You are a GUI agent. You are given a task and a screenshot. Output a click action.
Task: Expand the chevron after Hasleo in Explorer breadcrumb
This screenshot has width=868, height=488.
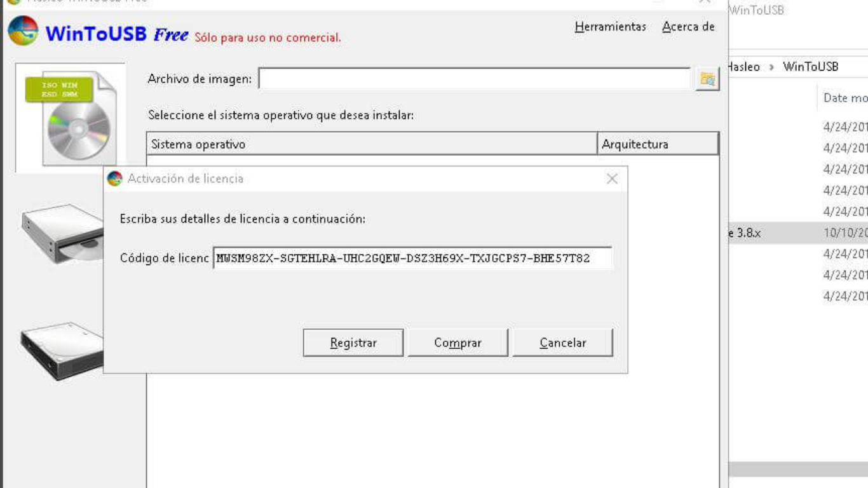[x=771, y=67]
